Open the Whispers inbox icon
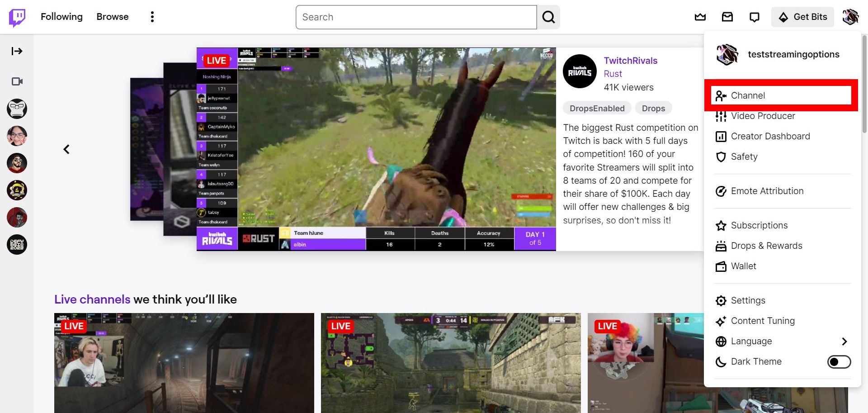Image resolution: width=868 pixels, height=413 pixels. tap(727, 17)
